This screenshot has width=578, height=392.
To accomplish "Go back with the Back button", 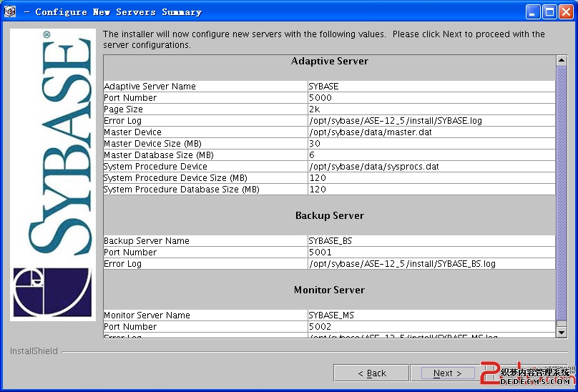I will click(x=371, y=373).
